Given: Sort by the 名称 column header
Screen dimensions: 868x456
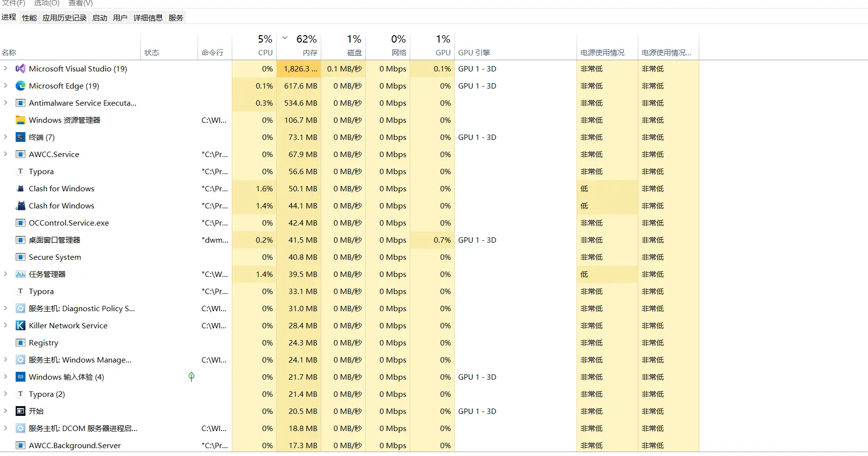Looking at the screenshot, I should tap(9, 52).
